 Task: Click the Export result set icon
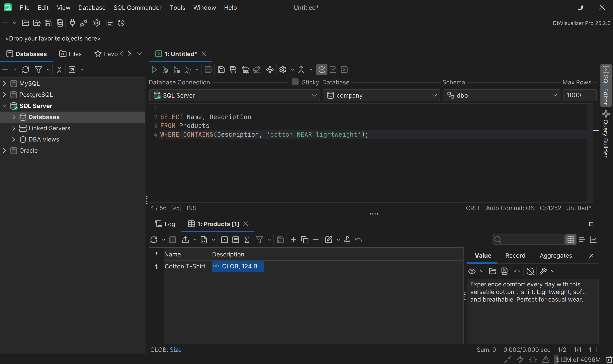click(185, 240)
